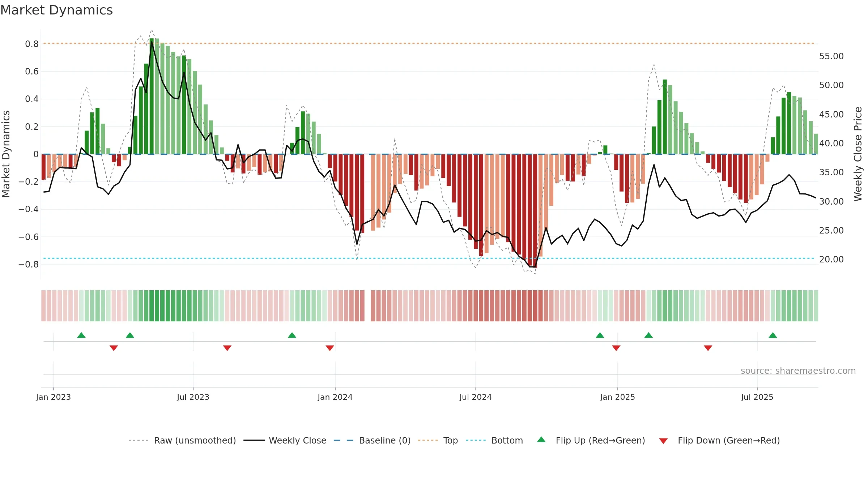
Task: Click the tallest green bar in early 2025
Action: point(665,117)
